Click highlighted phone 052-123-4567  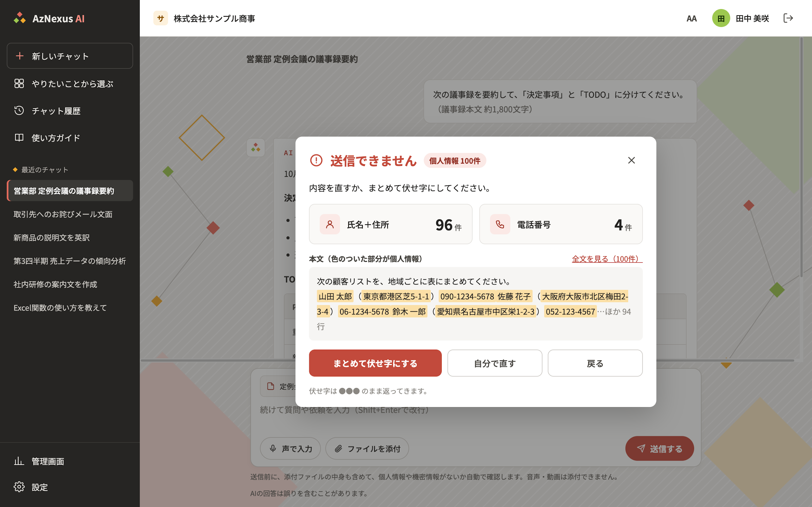(570, 312)
